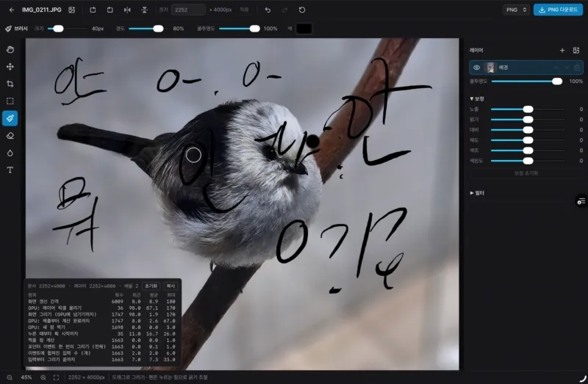This screenshot has height=384, width=588.
Task: Collapse the 보정 adjustments section
Action: (x=477, y=99)
